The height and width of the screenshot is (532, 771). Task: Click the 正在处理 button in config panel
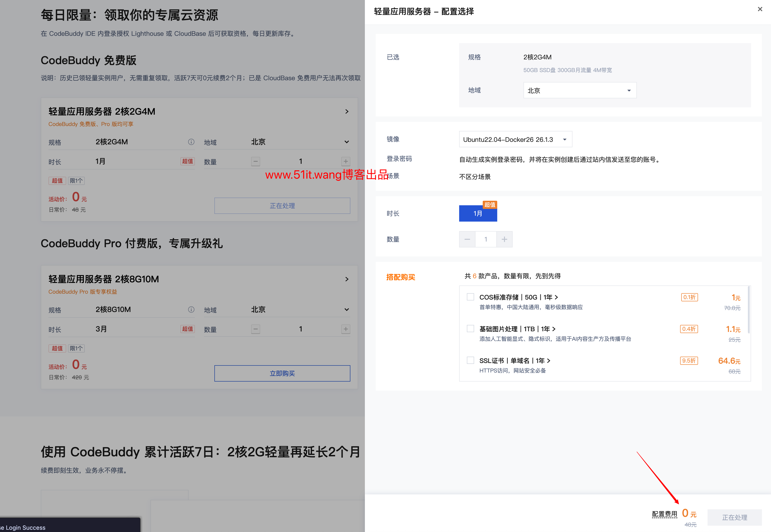pyautogui.click(x=735, y=517)
